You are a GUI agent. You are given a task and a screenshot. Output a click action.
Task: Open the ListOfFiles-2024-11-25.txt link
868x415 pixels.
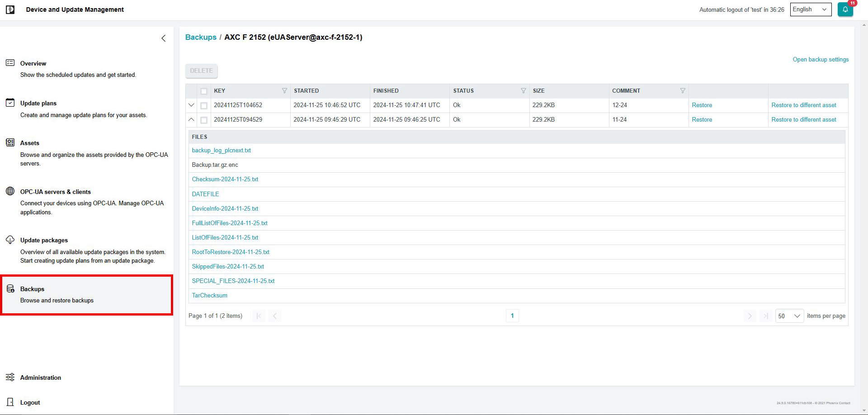[225, 238]
